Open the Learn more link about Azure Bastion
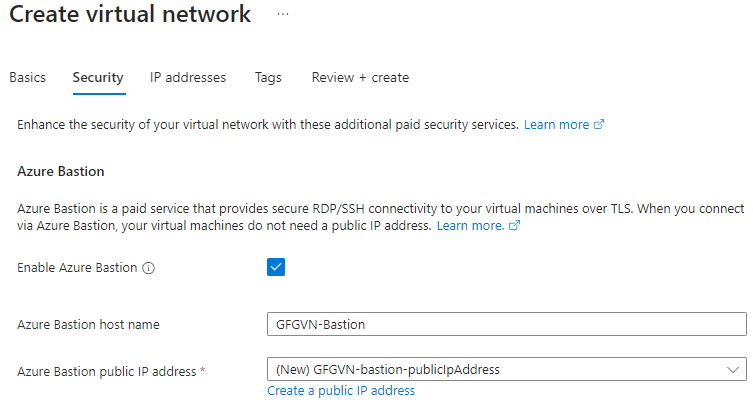This screenshot has height=418, width=753. click(470, 225)
